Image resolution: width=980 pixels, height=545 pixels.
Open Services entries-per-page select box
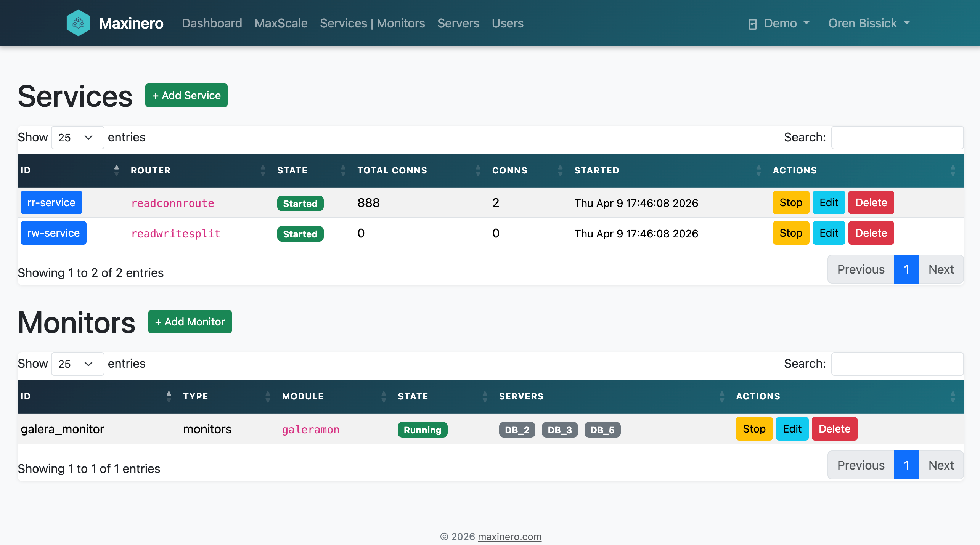pos(77,138)
